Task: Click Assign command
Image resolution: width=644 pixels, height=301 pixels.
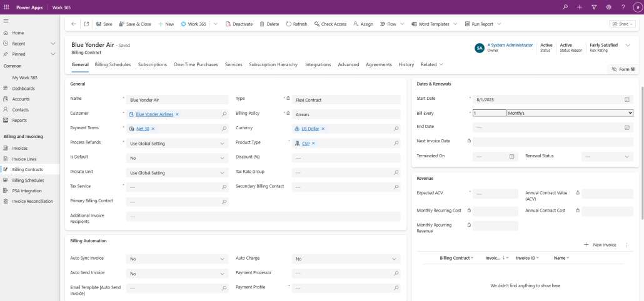Action: 363,24
